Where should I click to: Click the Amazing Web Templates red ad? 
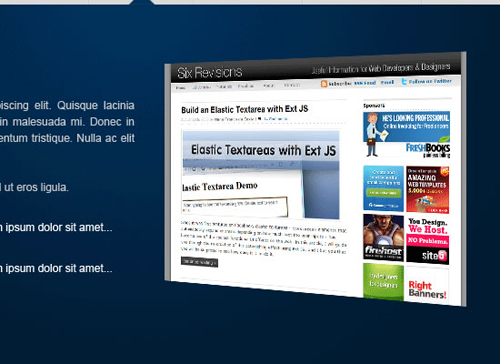pos(428,190)
